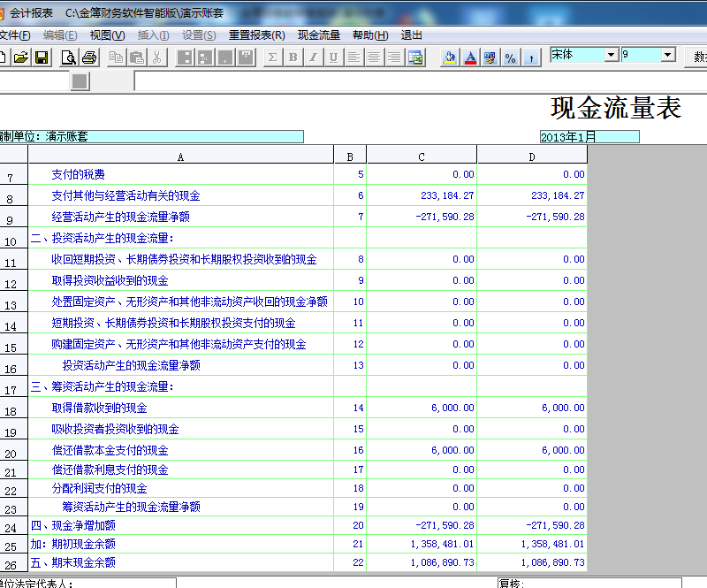Click the sum (Σ) toolbar icon
This screenshot has width=707, height=588.
pyautogui.click(x=272, y=57)
